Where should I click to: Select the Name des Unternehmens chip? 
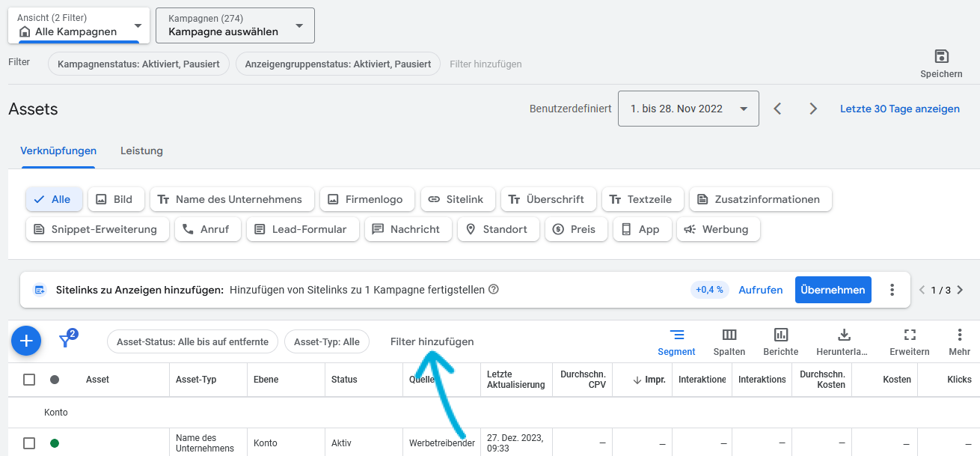(x=232, y=199)
